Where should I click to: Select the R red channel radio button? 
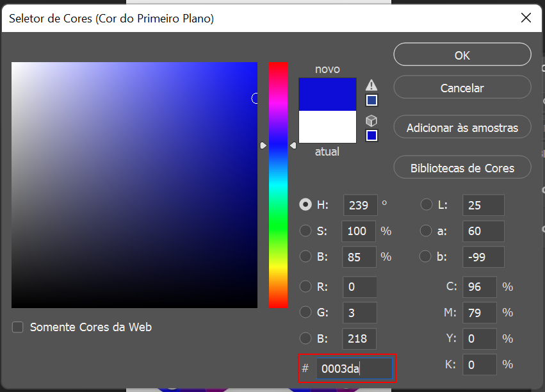click(305, 287)
